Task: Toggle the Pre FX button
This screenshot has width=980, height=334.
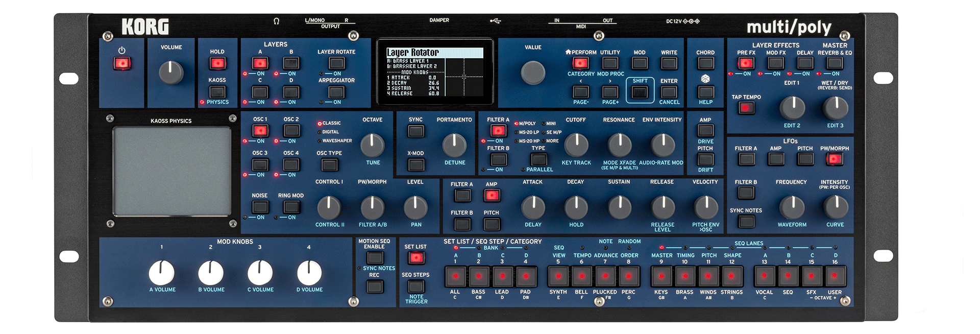Action: [x=746, y=63]
